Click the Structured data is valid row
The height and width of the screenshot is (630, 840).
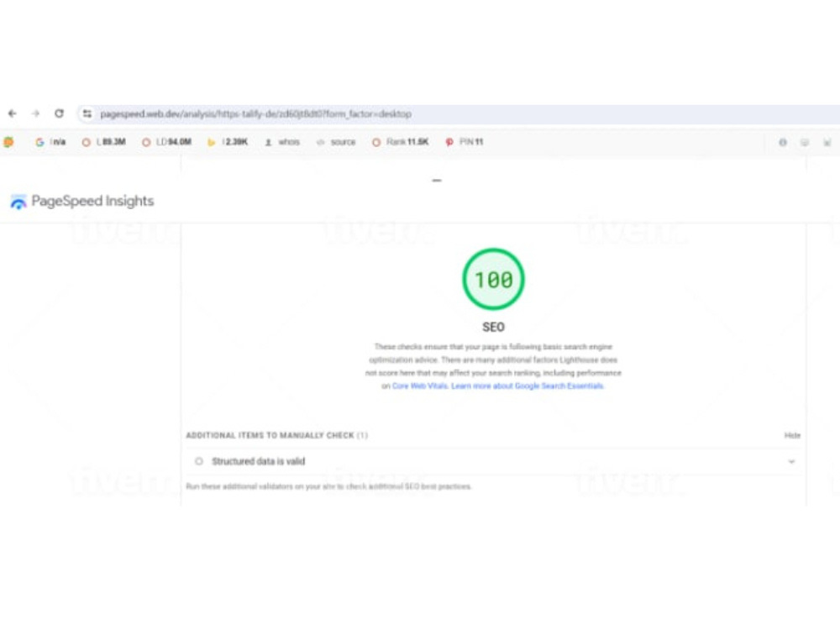coord(493,461)
